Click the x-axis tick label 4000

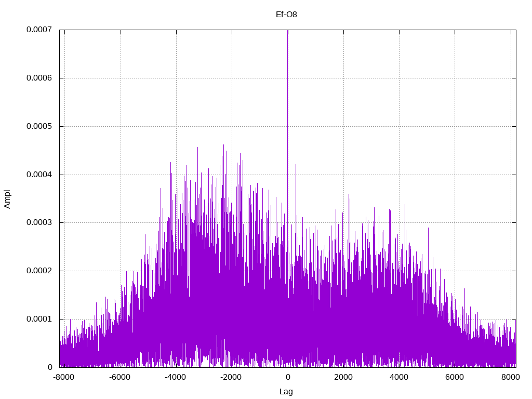point(399,377)
